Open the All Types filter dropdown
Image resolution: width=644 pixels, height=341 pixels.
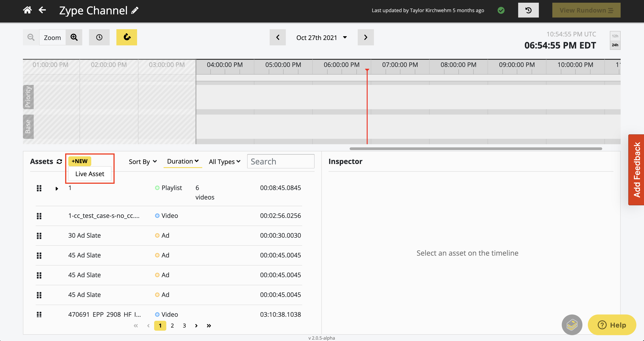click(224, 162)
